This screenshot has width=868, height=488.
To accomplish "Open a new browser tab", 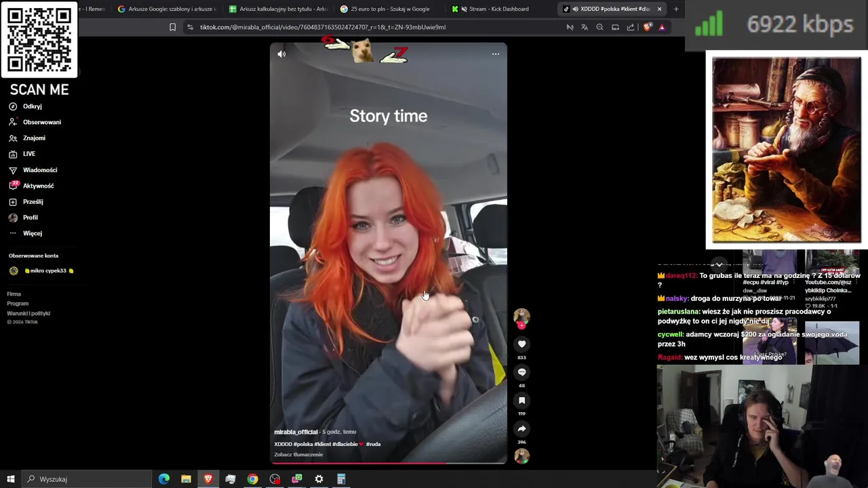I will tap(675, 9).
